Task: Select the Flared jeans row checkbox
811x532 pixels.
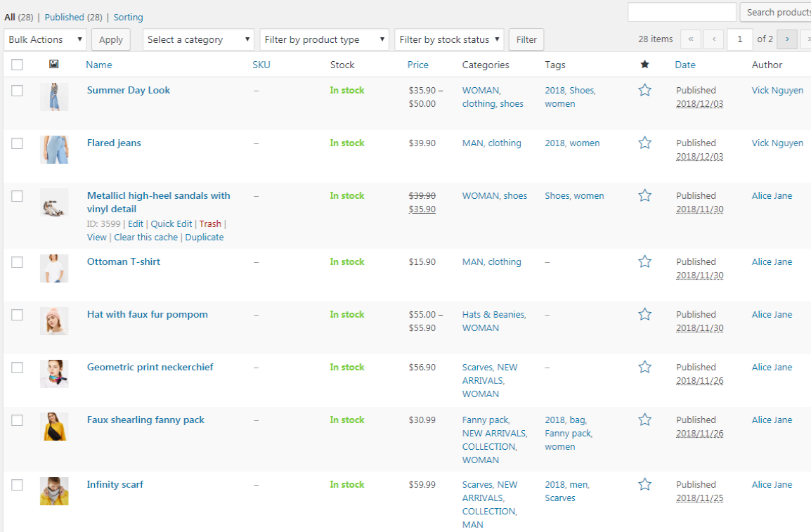Action: point(18,143)
